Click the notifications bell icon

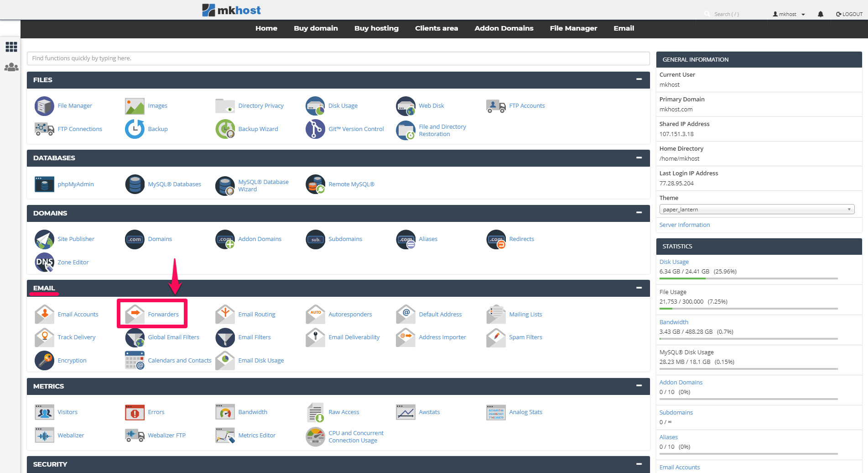coord(821,14)
